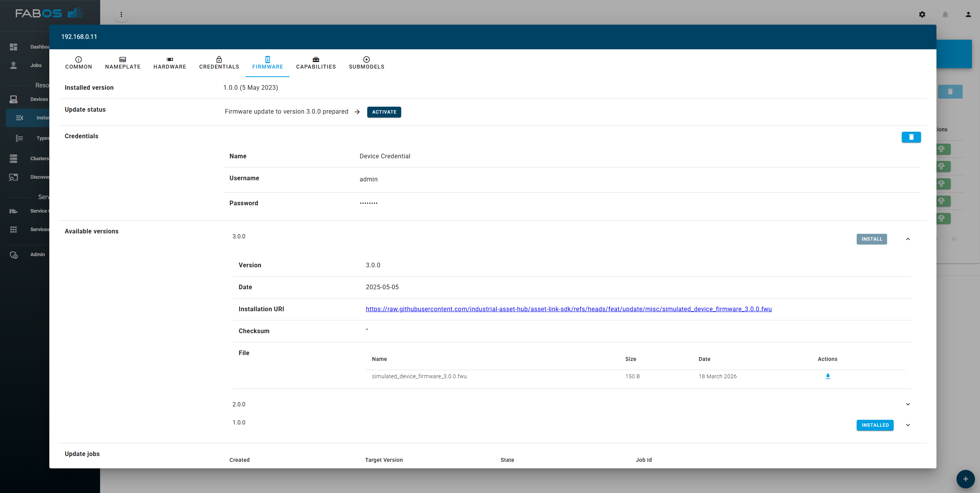Download simulated_device_firmware_3.0.0.fwu via its download icon
Image resolution: width=980 pixels, height=493 pixels.
pos(828,376)
